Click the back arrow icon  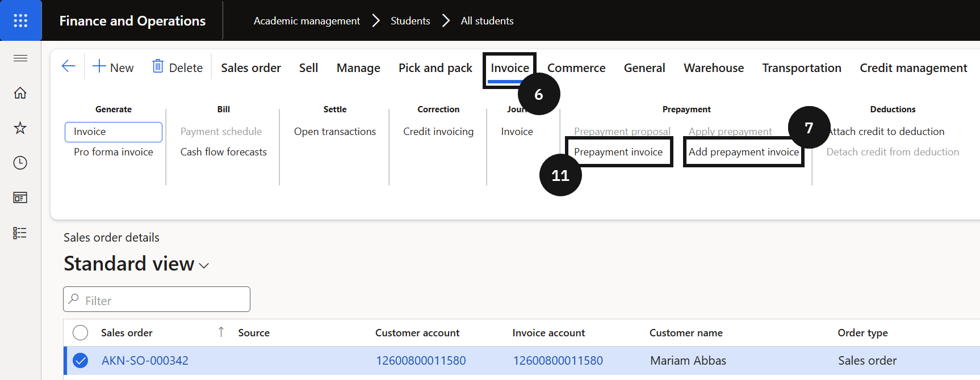tap(69, 66)
